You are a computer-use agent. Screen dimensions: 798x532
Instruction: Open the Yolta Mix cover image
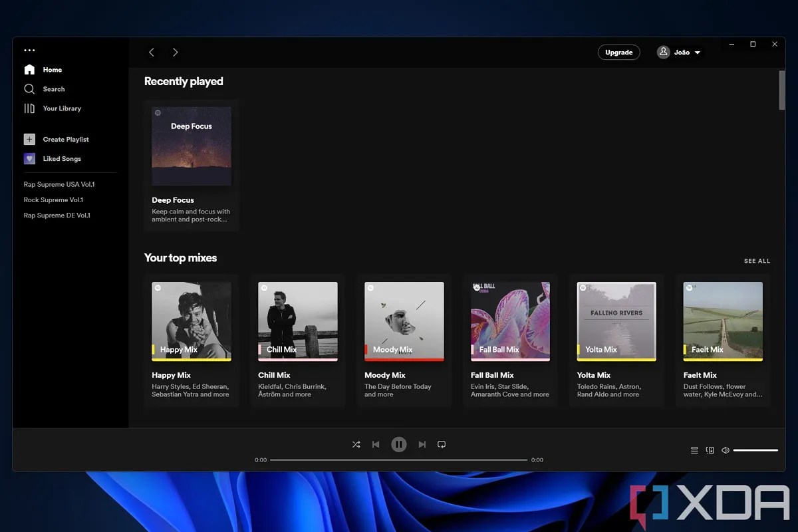616,321
